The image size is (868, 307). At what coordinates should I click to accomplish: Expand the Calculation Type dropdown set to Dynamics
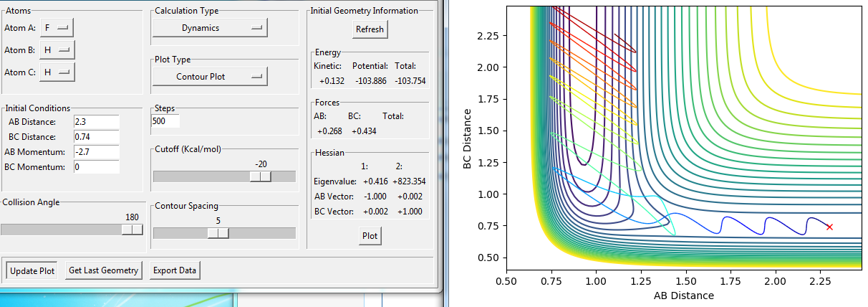tap(210, 28)
